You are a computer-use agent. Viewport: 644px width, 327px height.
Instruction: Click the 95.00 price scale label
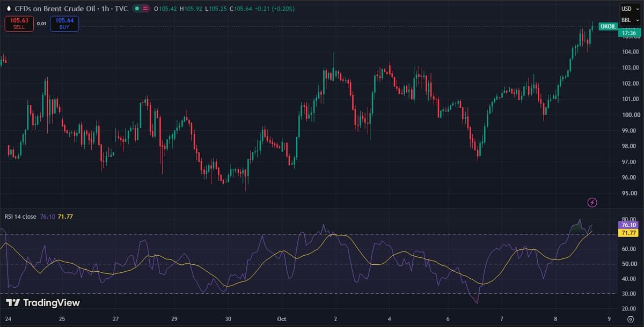point(631,193)
